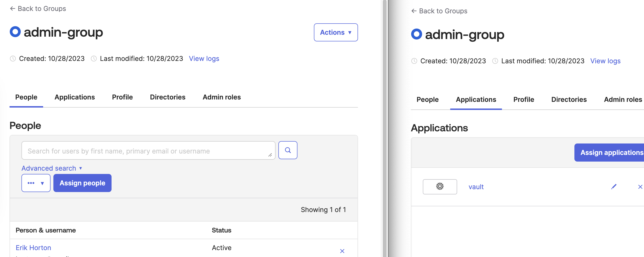Select Applications tab in left window

[75, 97]
